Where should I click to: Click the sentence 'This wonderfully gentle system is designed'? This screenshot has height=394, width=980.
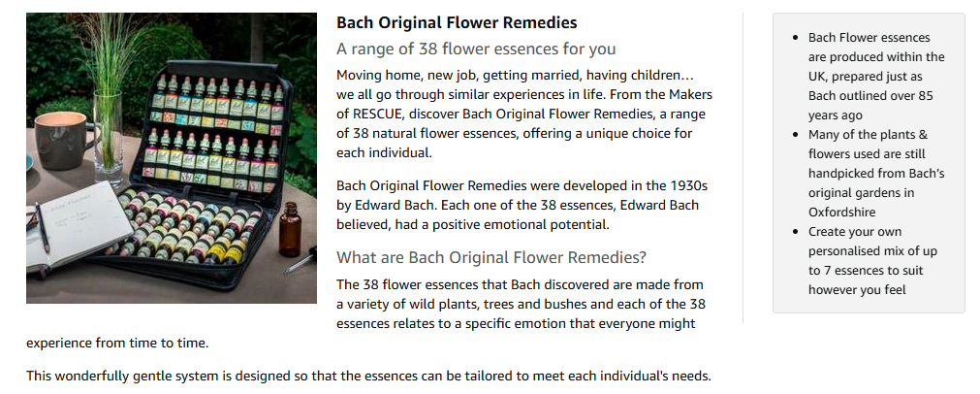(x=368, y=376)
